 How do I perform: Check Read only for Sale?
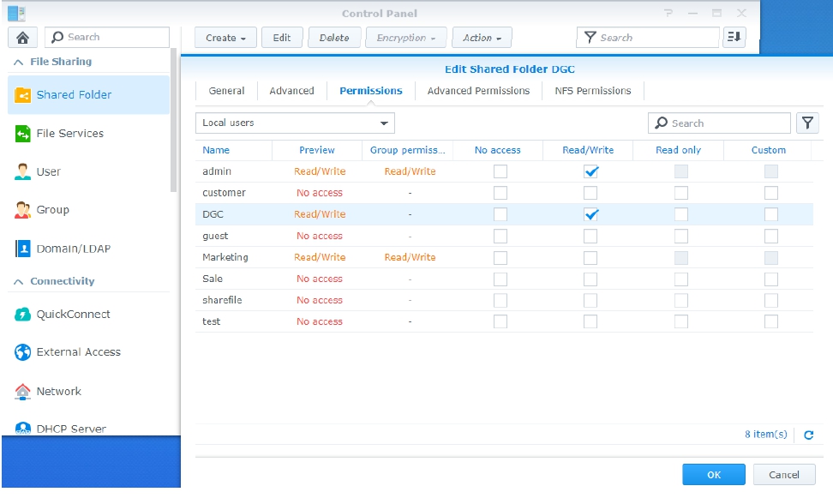tap(680, 279)
